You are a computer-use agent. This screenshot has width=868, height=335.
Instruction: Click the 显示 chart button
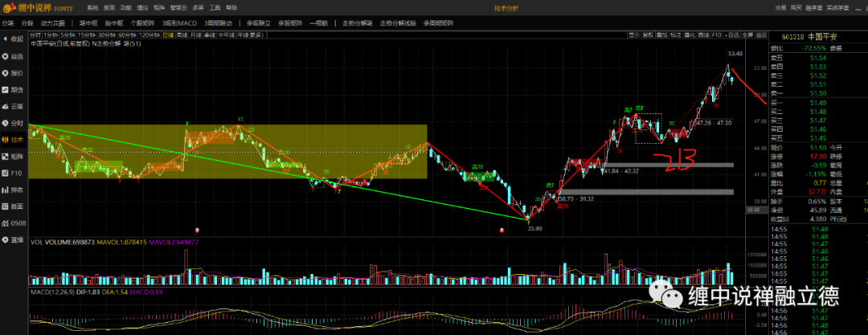click(x=634, y=35)
